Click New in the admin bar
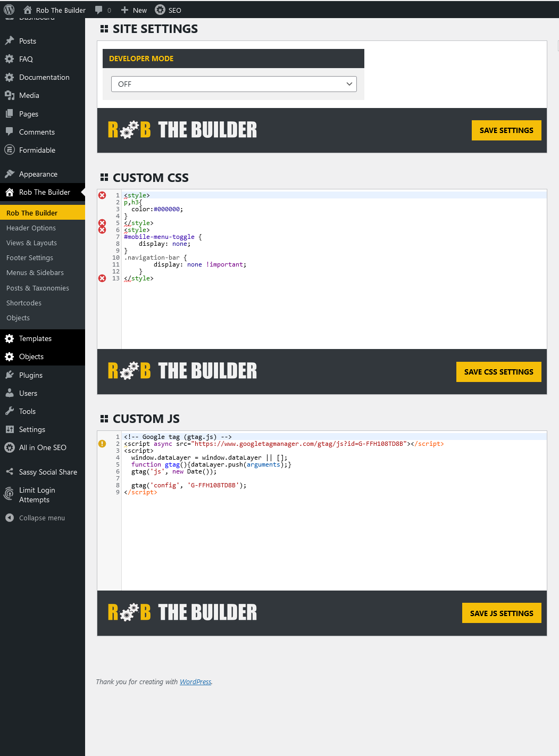Screen dimensions: 559x756 [x=140, y=10]
